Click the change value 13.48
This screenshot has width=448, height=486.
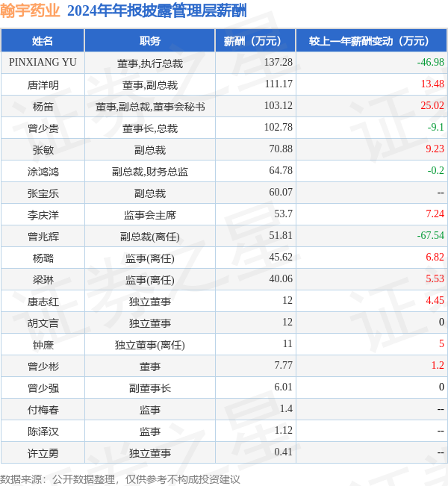pos(432,84)
